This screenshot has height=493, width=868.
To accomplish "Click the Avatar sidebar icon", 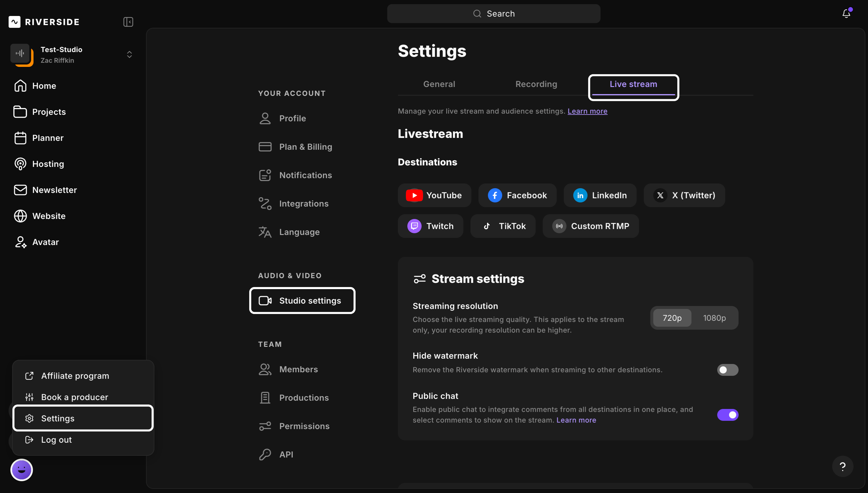I will (20, 242).
